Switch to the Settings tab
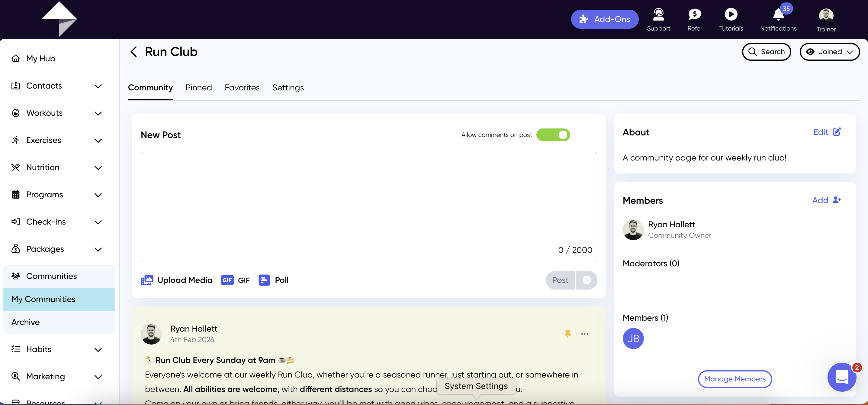 [x=288, y=88]
